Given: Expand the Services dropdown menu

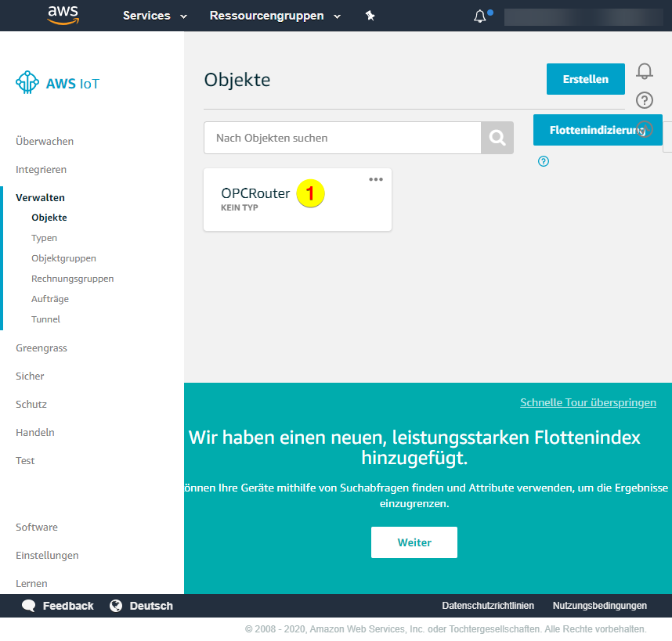Looking at the screenshot, I should (154, 16).
